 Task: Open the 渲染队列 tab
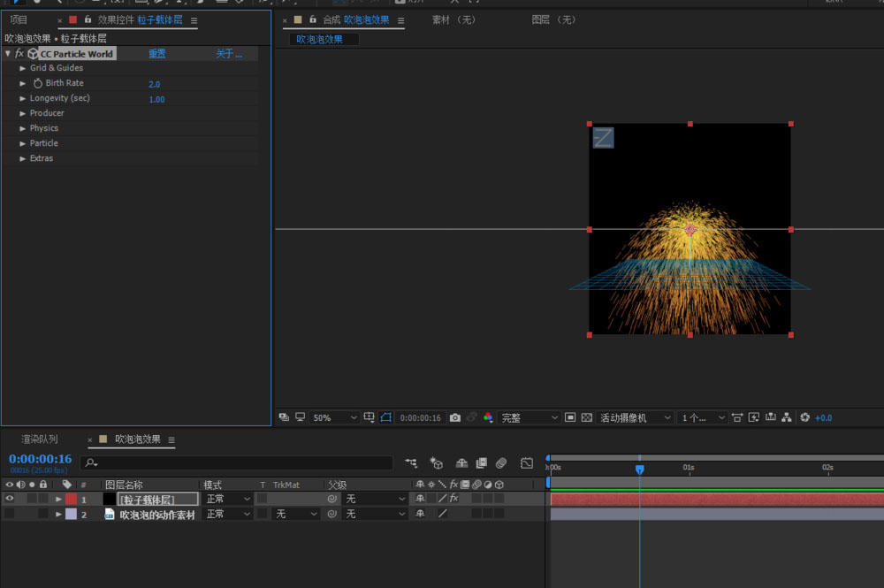coord(40,439)
